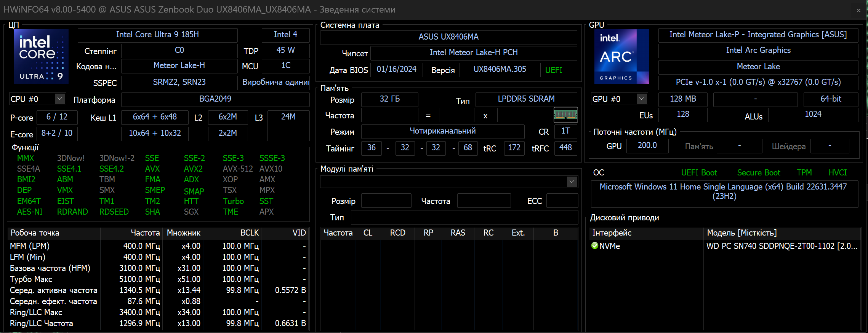Click the memory size field under Модулі пам'яті
Image resolution: width=868 pixels, height=333 pixels.
tap(386, 201)
